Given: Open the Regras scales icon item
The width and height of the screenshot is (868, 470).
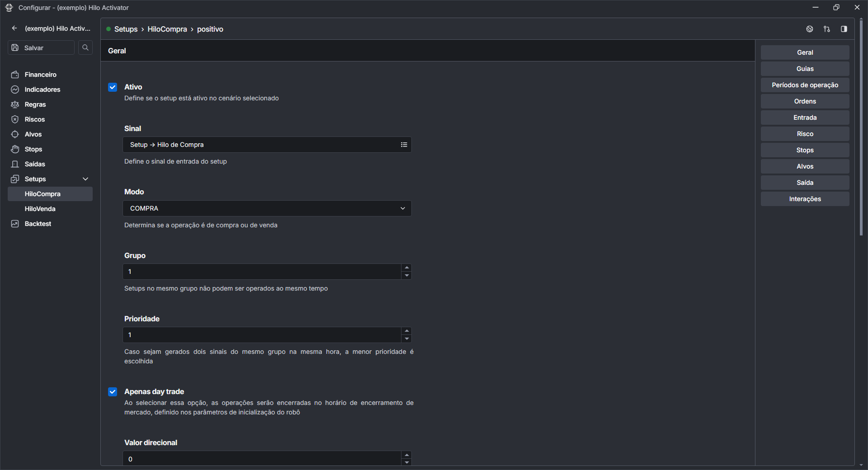Looking at the screenshot, I should [35, 104].
